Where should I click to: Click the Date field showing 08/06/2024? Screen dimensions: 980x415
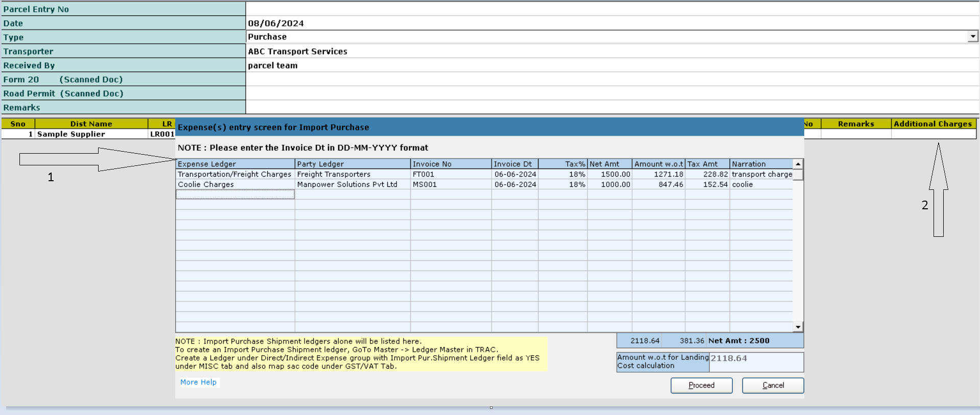pyautogui.click(x=612, y=23)
